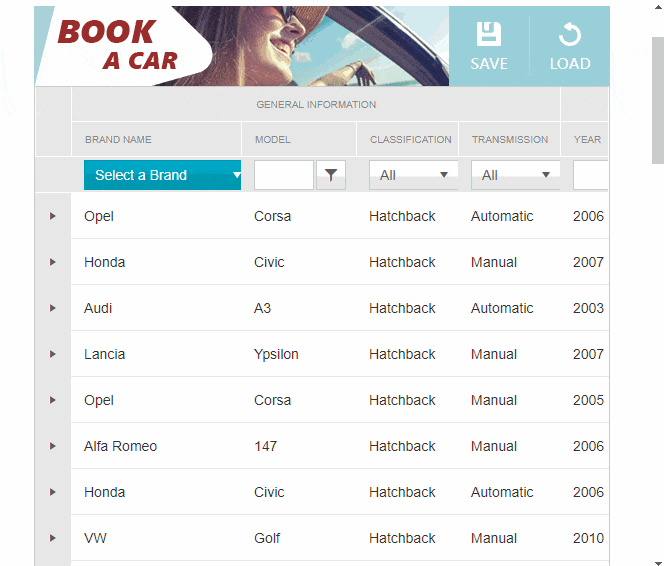This screenshot has width=664, height=566.
Task: Expand the VW Golf row
Action: point(53,538)
